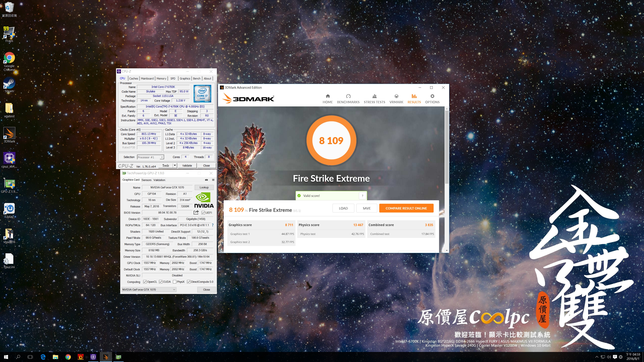Launch Microsoft Edge from taskbar
644x362 pixels.
click(43, 357)
